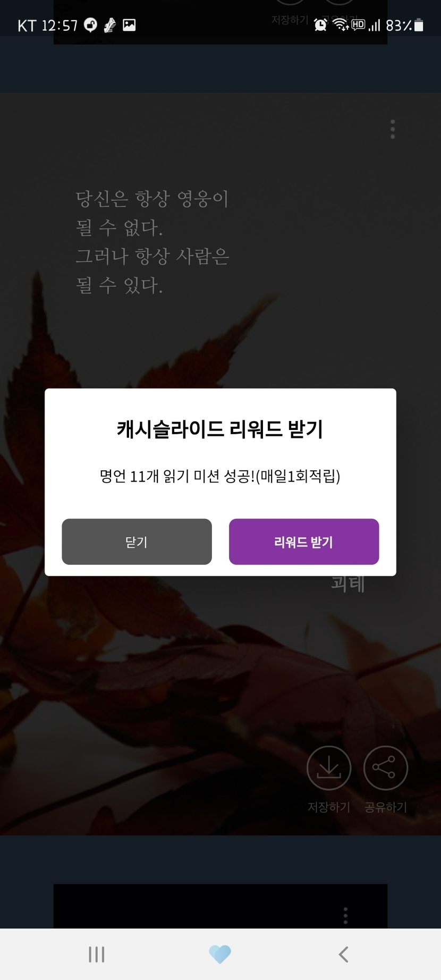Open the three-dot menu on the quote card

[x=393, y=129]
